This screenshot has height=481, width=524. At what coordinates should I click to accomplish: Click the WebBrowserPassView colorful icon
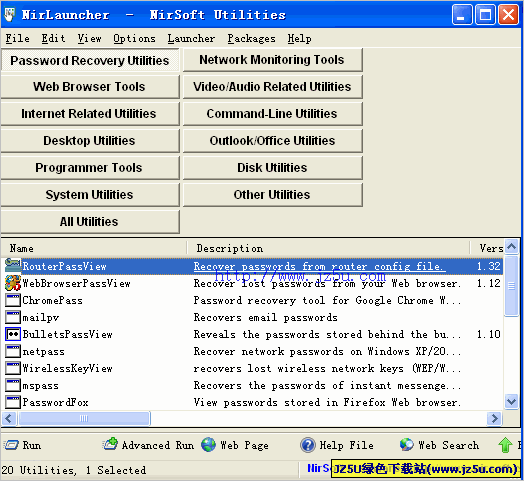(x=13, y=283)
